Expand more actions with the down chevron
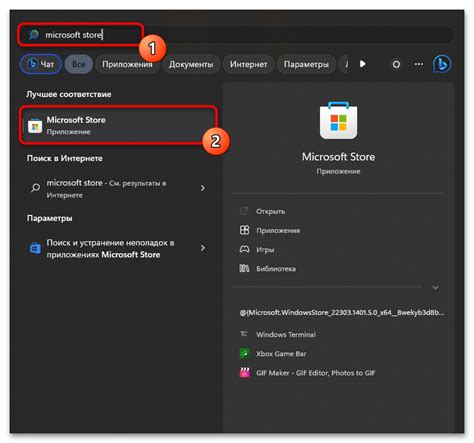Image resolution: width=474 pixels, height=443 pixels. coord(435,287)
